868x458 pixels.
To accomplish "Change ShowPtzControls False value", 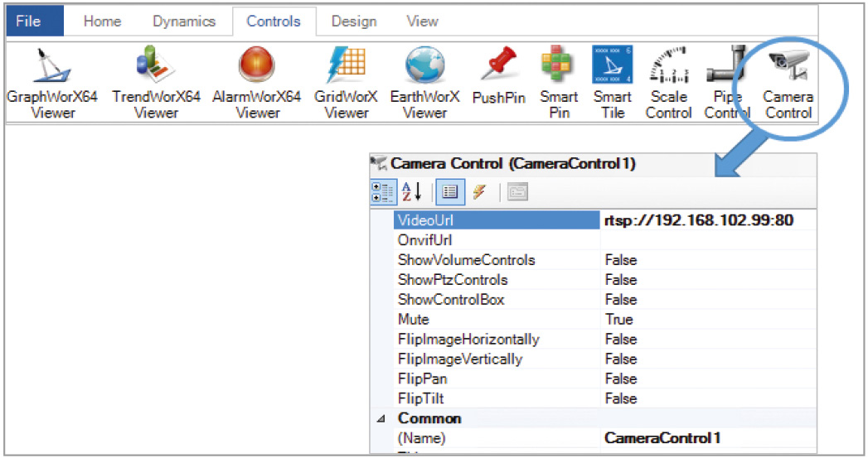I will tap(708, 280).
